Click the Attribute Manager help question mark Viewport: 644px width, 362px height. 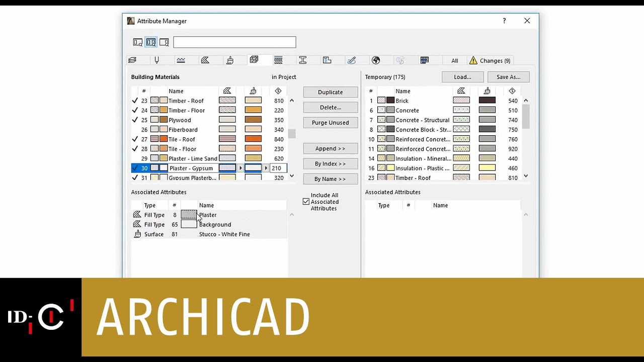[x=504, y=21]
